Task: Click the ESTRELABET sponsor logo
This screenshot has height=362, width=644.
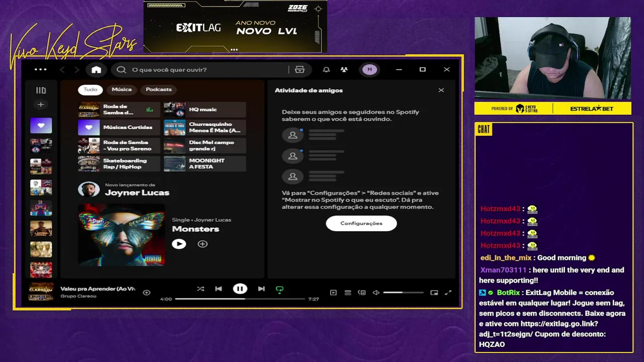Action: (x=591, y=109)
